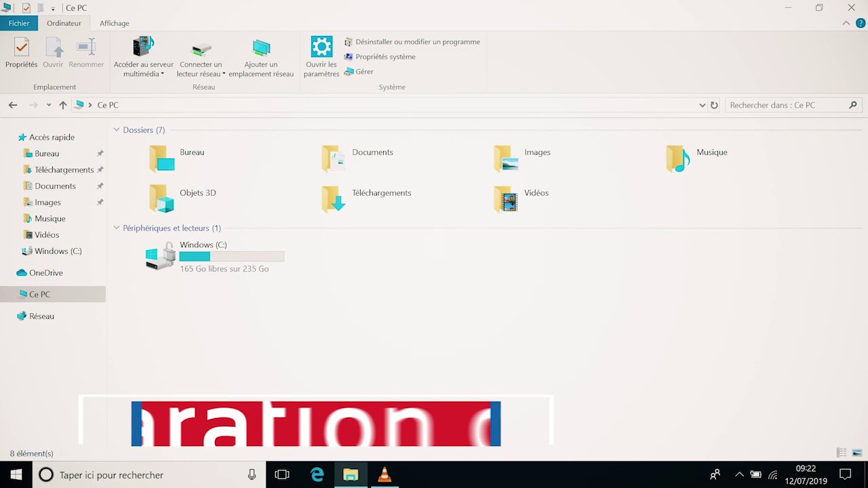Collapse the Dossiers (7) group
Viewport: 868px width, 488px height.
coord(117,130)
